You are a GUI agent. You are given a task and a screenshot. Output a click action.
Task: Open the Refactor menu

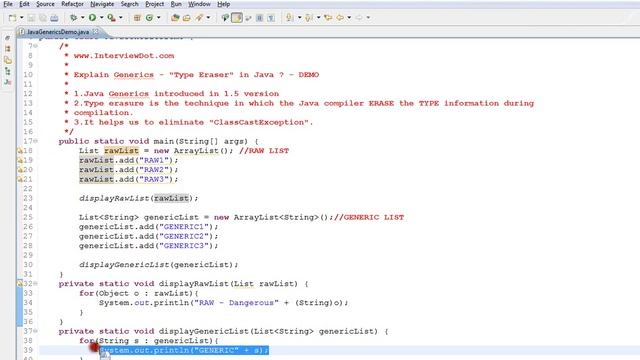tap(73, 4)
